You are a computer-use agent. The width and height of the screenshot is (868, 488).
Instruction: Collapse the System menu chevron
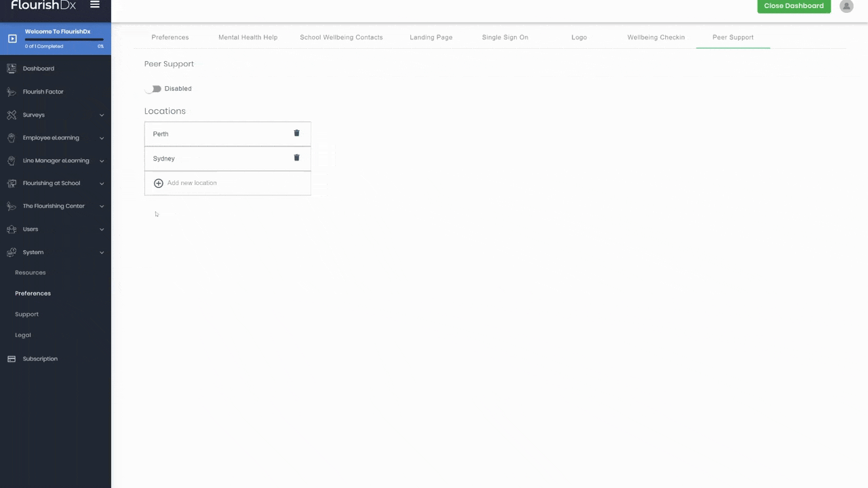pyautogui.click(x=102, y=253)
